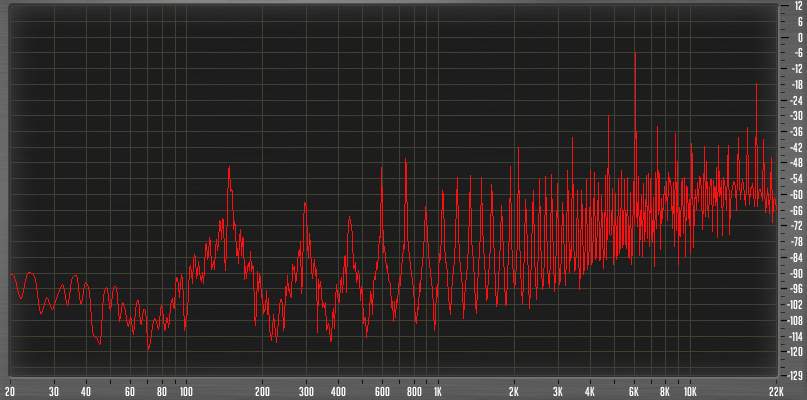Viewport: 807px width, 400px height.
Task: Click the 4K frequency axis label
Action: tap(590, 391)
